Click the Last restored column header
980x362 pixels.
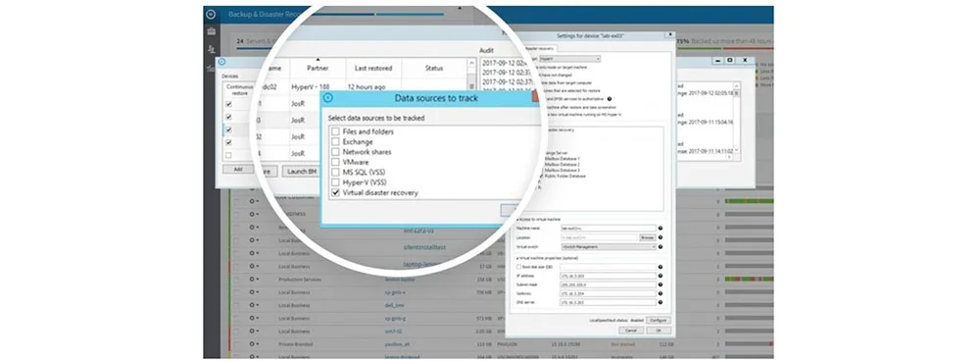[x=373, y=68]
